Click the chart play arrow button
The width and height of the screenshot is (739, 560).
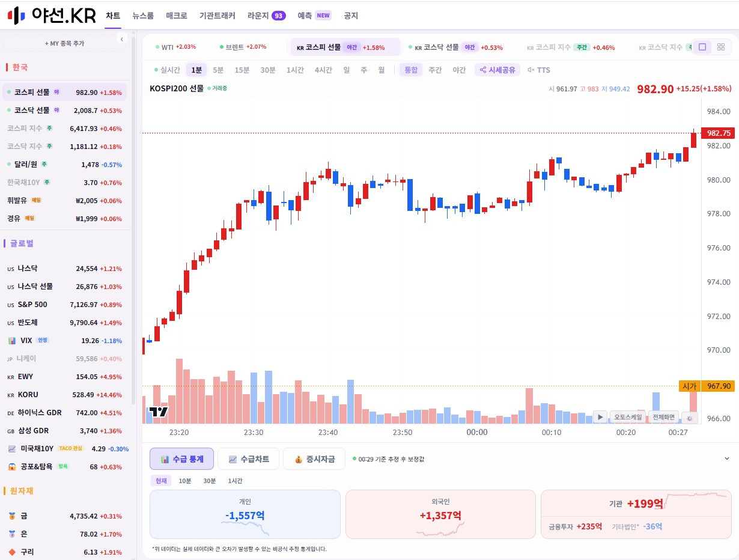pos(600,417)
